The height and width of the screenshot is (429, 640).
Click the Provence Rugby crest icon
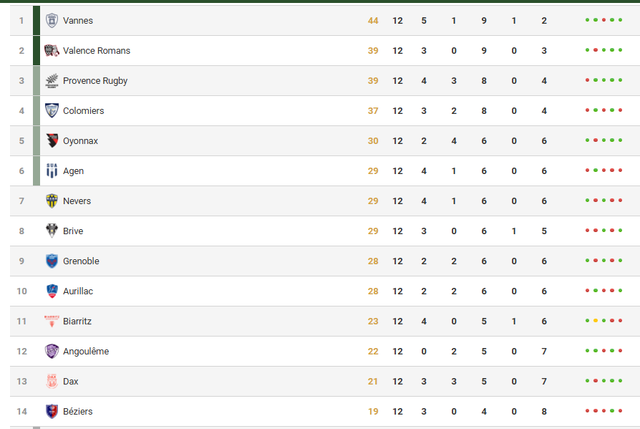pos(52,81)
